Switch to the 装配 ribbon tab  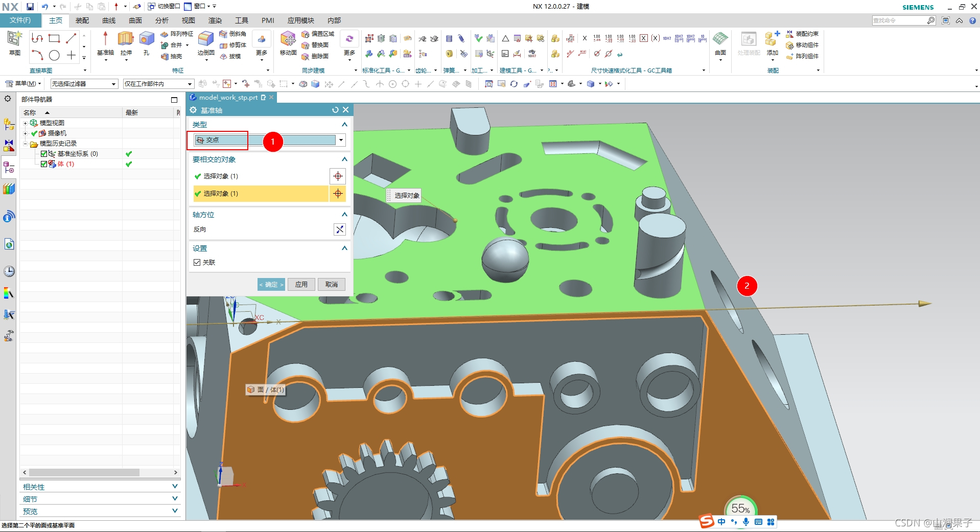(82, 20)
